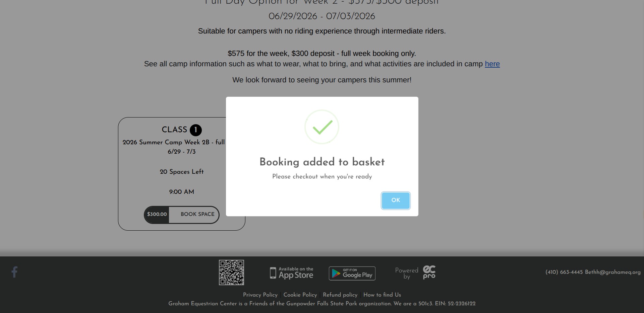
Task: Click the OK button in the dialog
Action: point(396,200)
